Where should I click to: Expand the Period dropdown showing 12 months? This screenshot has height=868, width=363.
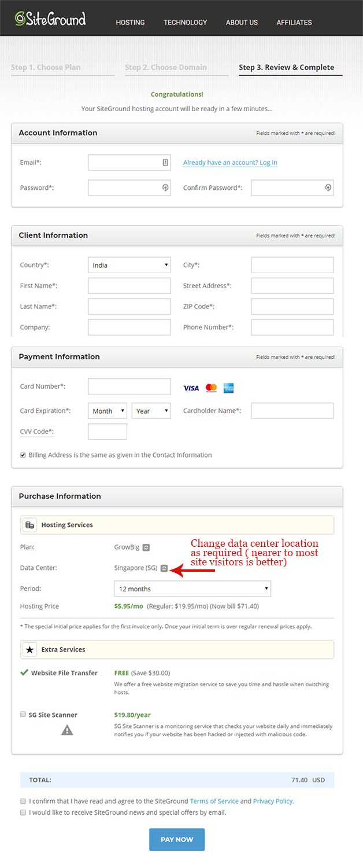click(192, 589)
